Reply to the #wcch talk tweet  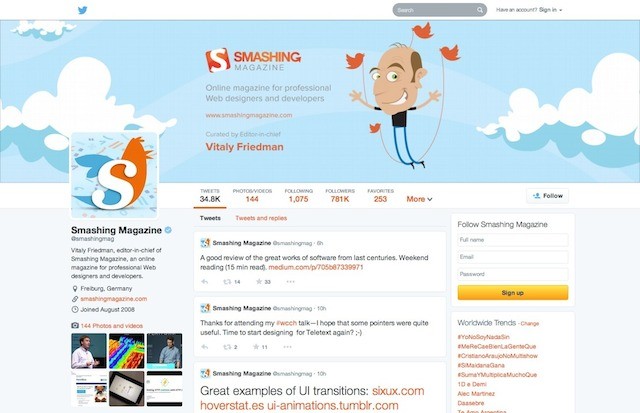pos(205,347)
